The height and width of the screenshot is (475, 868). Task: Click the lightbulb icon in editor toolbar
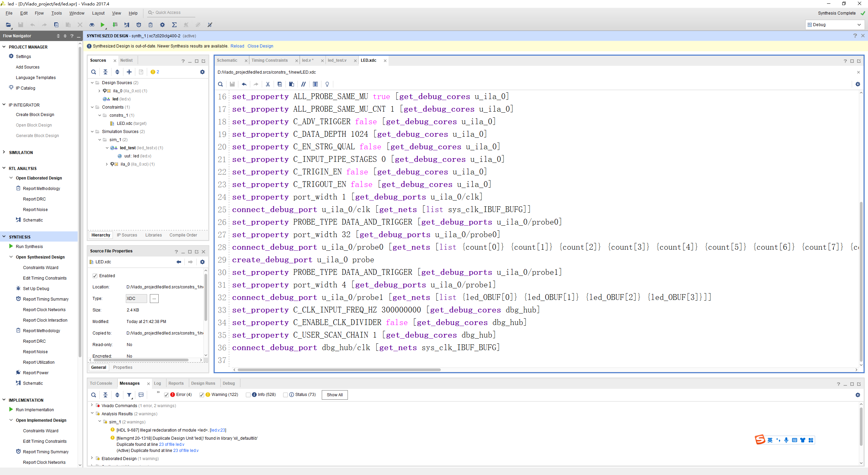(327, 84)
